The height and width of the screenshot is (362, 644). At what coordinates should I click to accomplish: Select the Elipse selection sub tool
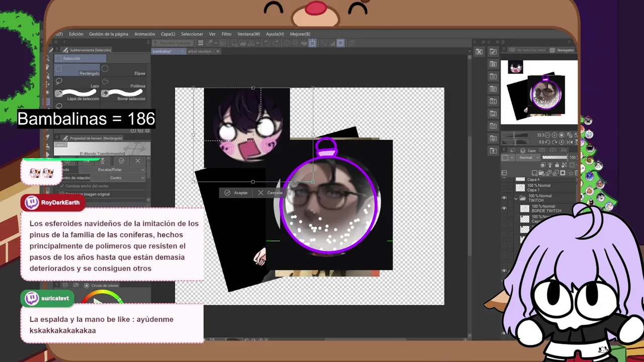coord(123,70)
